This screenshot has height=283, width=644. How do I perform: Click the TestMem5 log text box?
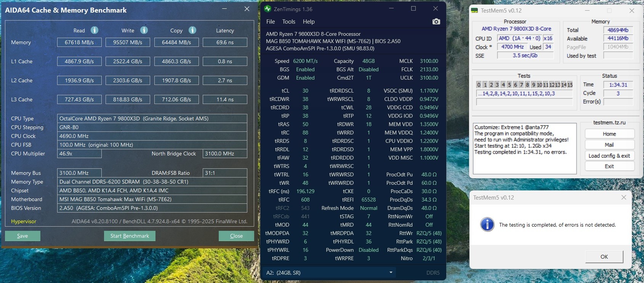[x=525, y=148]
